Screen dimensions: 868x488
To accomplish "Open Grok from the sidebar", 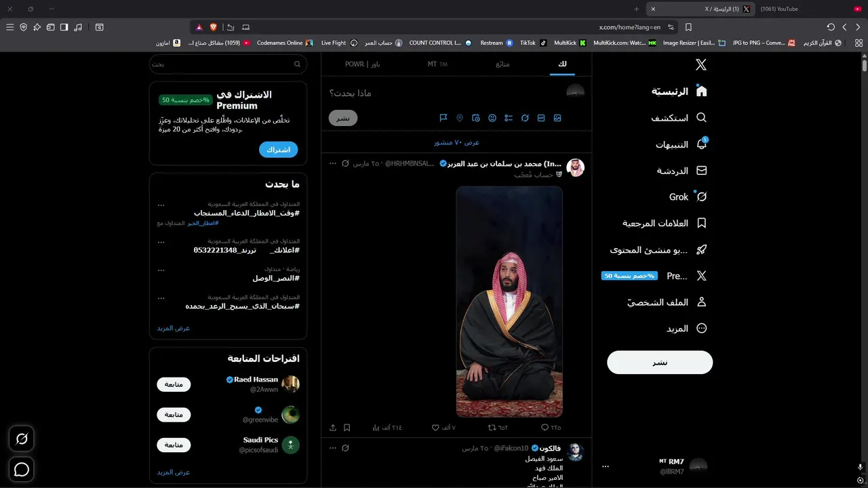I will (688, 197).
